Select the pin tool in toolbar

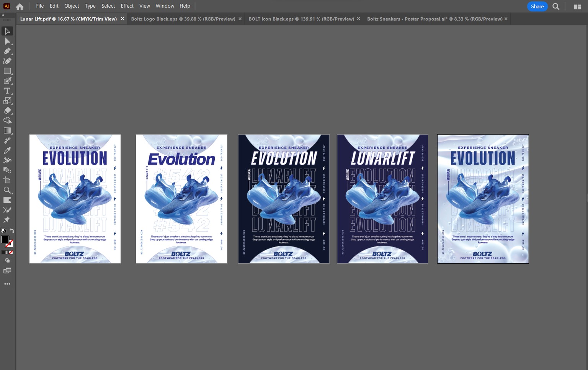point(7,220)
